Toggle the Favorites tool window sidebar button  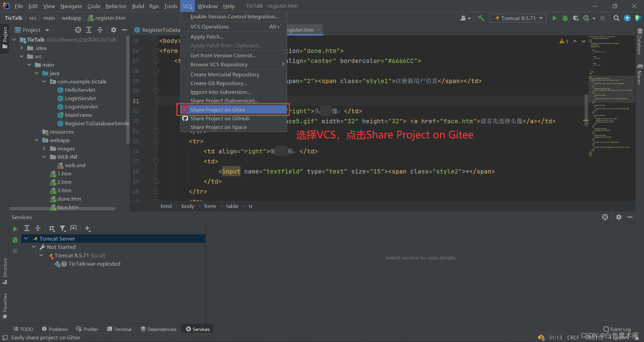5,306
